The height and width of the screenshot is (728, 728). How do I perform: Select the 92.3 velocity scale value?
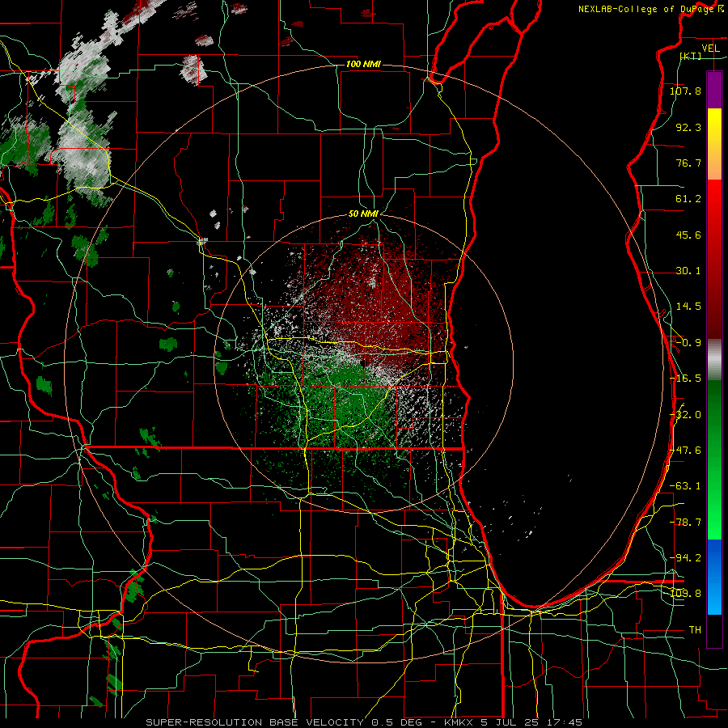(x=688, y=127)
